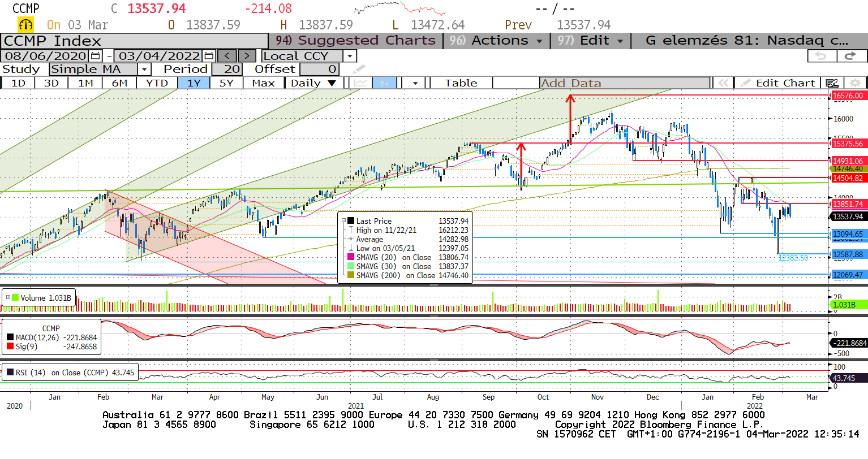Click the chart title G elemzés 81

pyautogui.click(x=747, y=41)
